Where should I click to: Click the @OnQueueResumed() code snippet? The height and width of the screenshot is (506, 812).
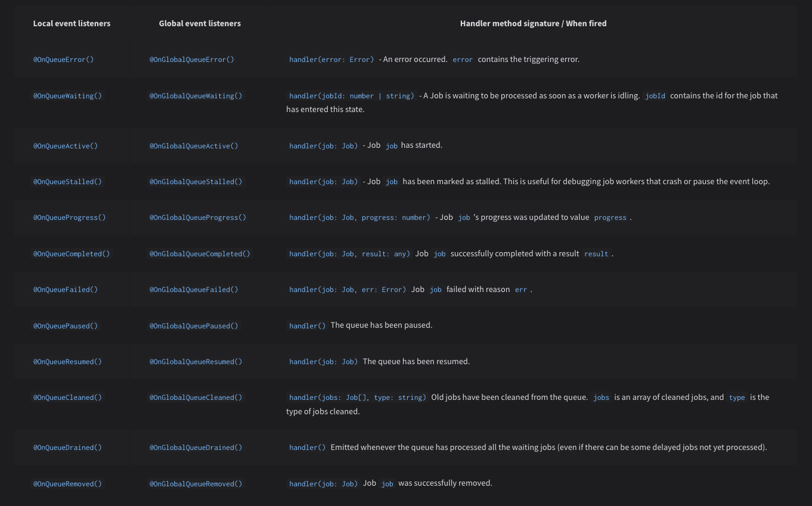(x=67, y=362)
